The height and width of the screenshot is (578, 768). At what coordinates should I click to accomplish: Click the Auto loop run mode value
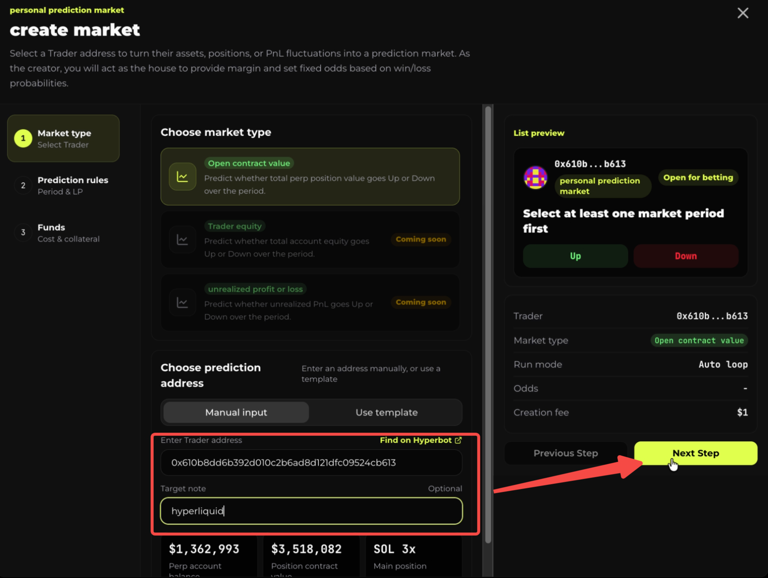pos(723,364)
